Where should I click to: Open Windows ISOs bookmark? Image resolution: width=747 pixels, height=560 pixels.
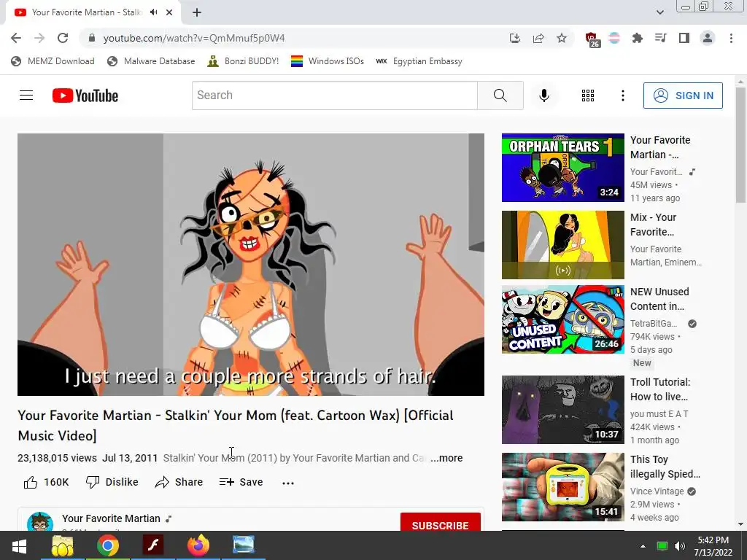pyautogui.click(x=328, y=61)
